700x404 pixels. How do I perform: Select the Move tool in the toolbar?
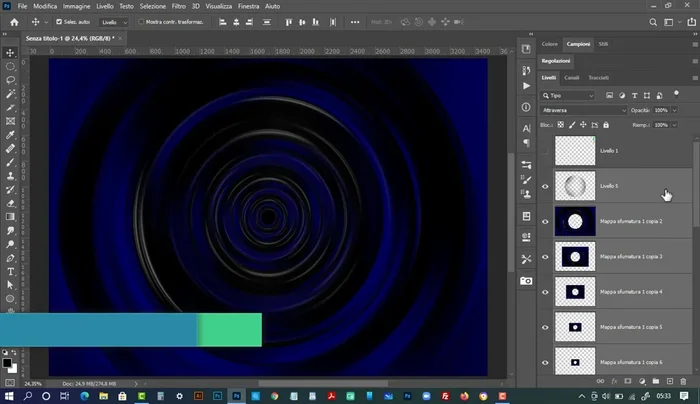coord(10,52)
